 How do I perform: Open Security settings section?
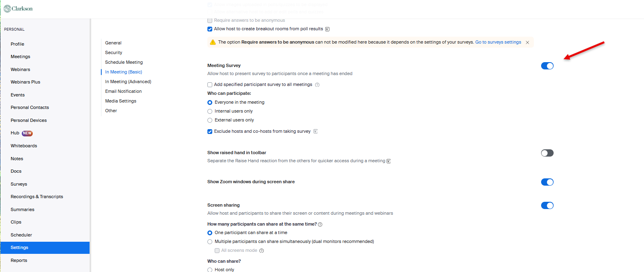pyautogui.click(x=113, y=52)
